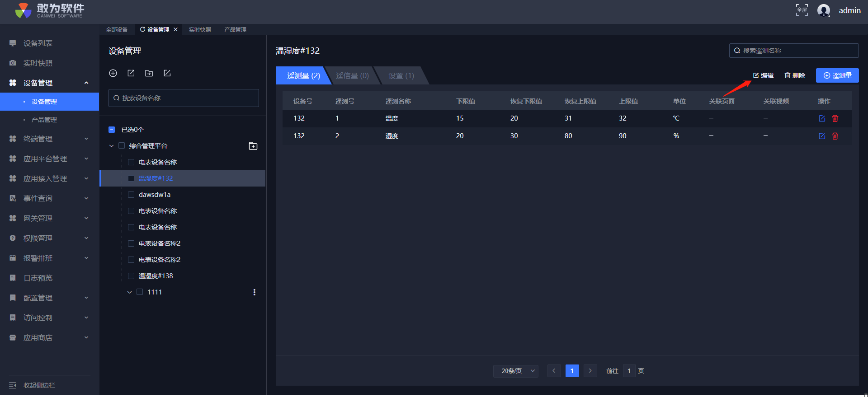This screenshot has width=868, height=397.
Task: Click the 搜索遥测名称 search field
Action: click(794, 51)
